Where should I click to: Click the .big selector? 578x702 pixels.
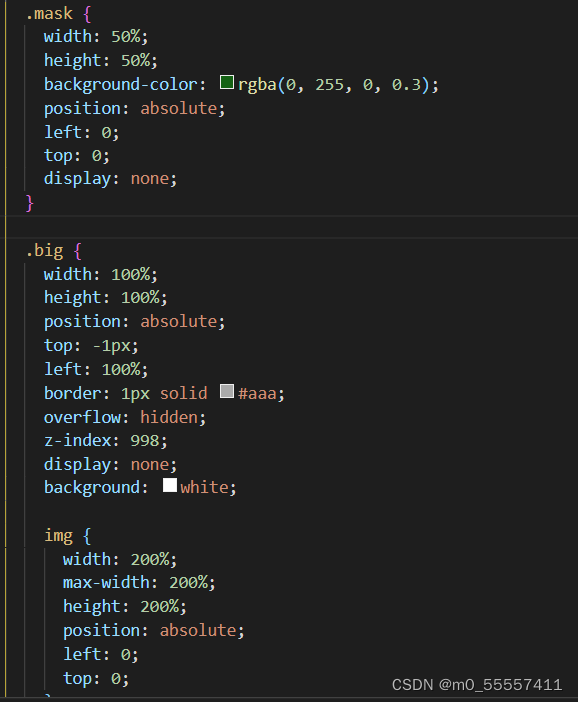coord(44,251)
